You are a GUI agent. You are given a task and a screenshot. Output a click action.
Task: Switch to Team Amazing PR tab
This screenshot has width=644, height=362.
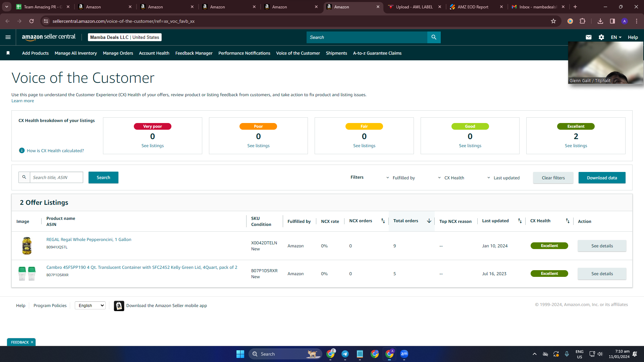pyautogui.click(x=43, y=7)
